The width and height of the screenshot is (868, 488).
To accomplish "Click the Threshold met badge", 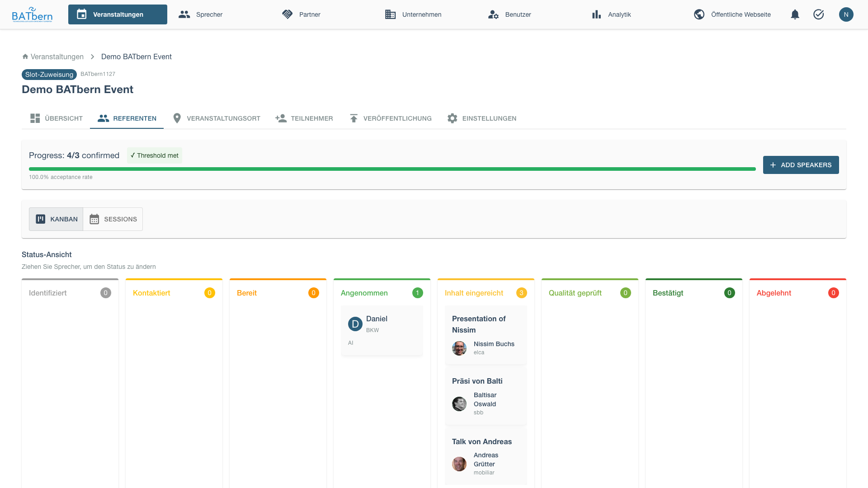I will point(154,155).
